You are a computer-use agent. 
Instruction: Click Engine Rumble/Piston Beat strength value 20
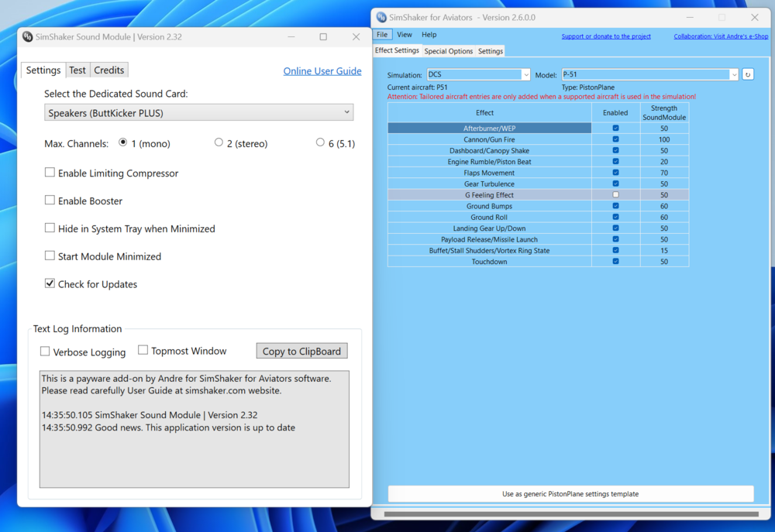click(x=664, y=162)
